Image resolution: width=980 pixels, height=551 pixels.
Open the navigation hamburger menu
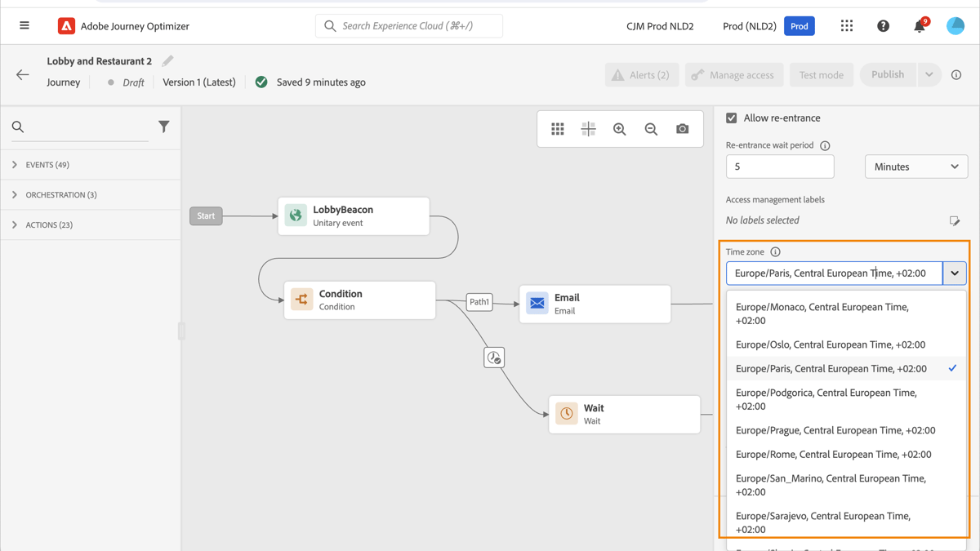click(x=24, y=25)
